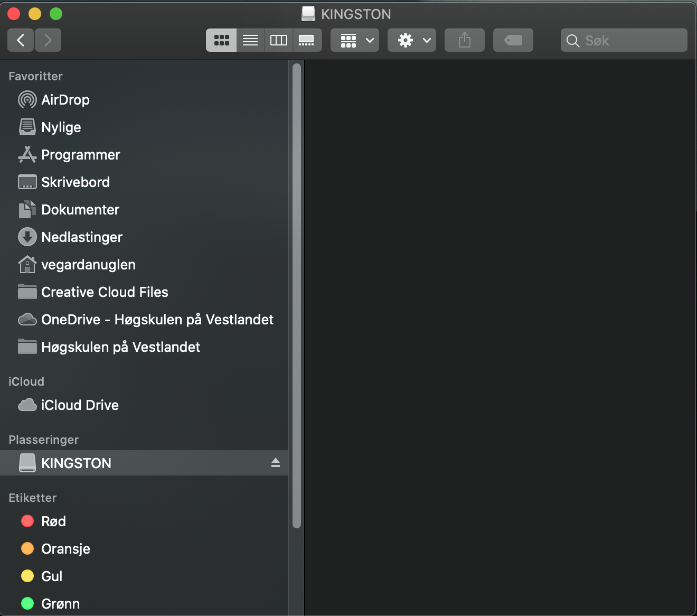The width and height of the screenshot is (697, 616).
Task: Click the share toolbar button
Action: point(465,40)
